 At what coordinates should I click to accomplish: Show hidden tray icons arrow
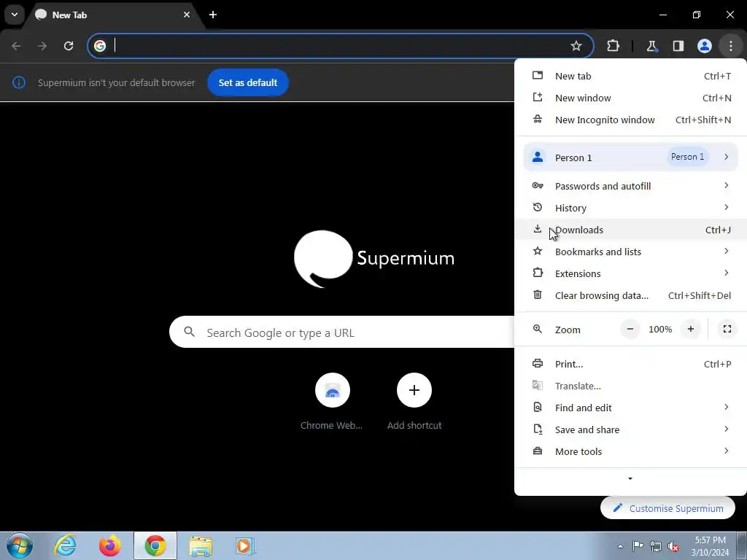(x=620, y=546)
